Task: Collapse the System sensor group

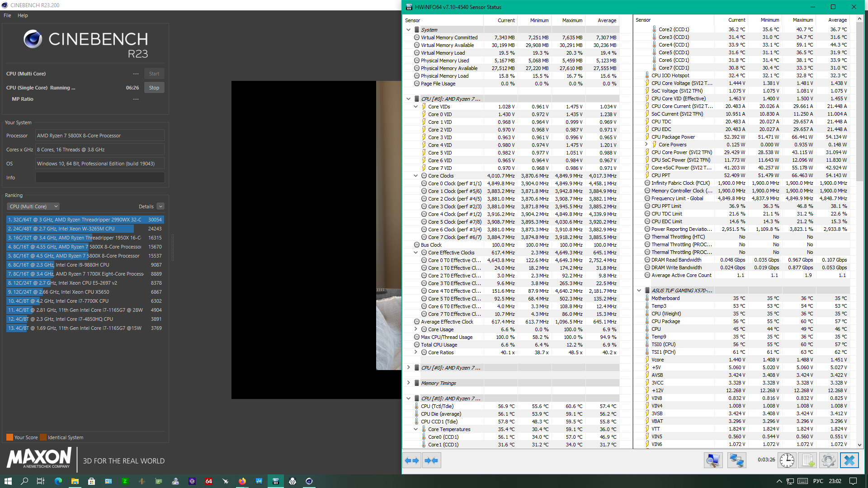Action: coord(408,30)
